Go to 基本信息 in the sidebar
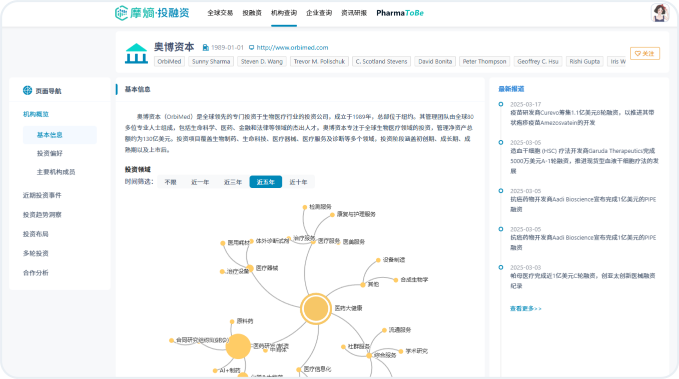Viewport: 679px width, 379px height. pos(60,135)
